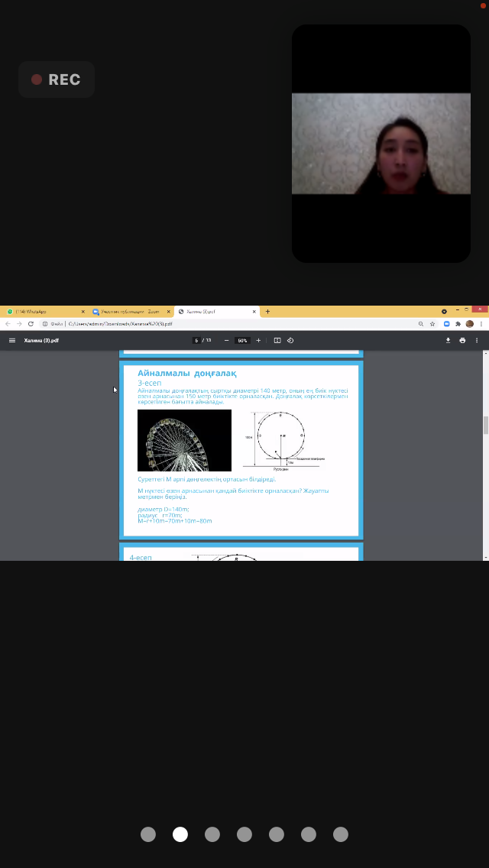This screenshot has height=868, width=489.
Task: Reload the current page
Action: pyautogui.click(x=31, y=324)
